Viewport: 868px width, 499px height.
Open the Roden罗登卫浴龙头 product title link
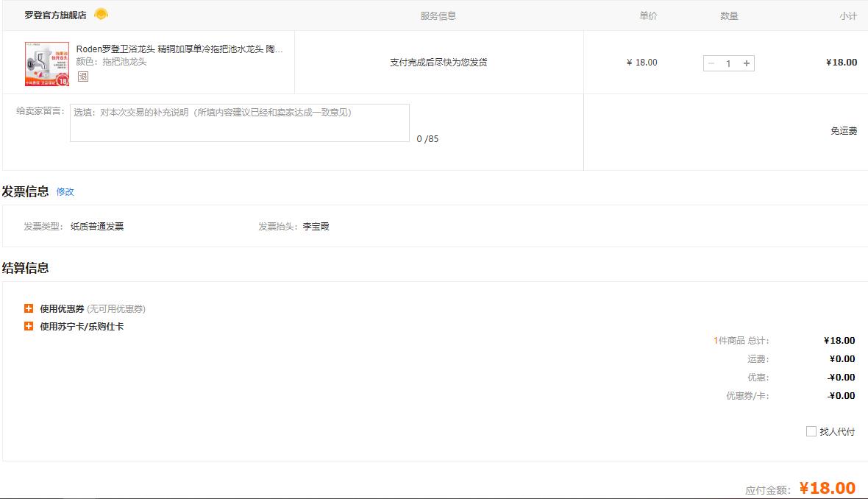tap(179, 49)
